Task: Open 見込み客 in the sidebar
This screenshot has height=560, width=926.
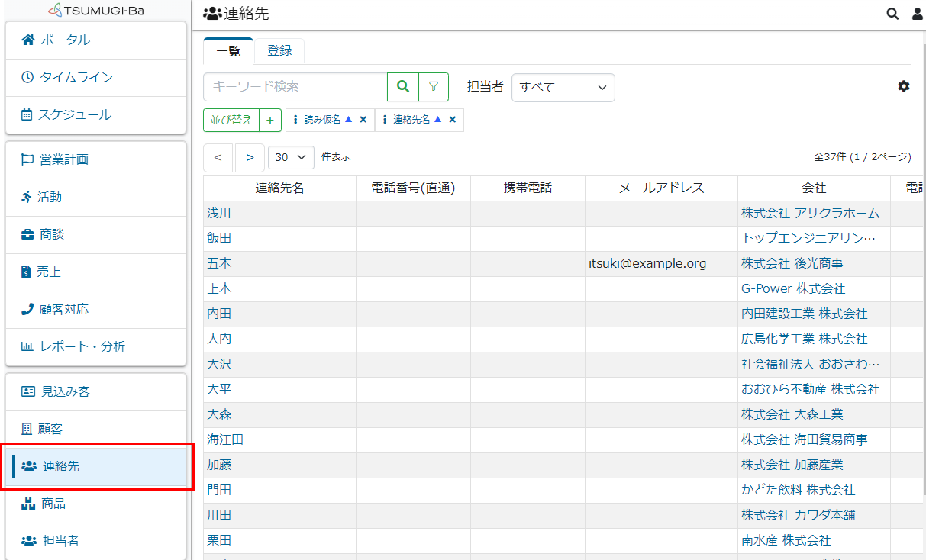Action: [x=95, y=392]
